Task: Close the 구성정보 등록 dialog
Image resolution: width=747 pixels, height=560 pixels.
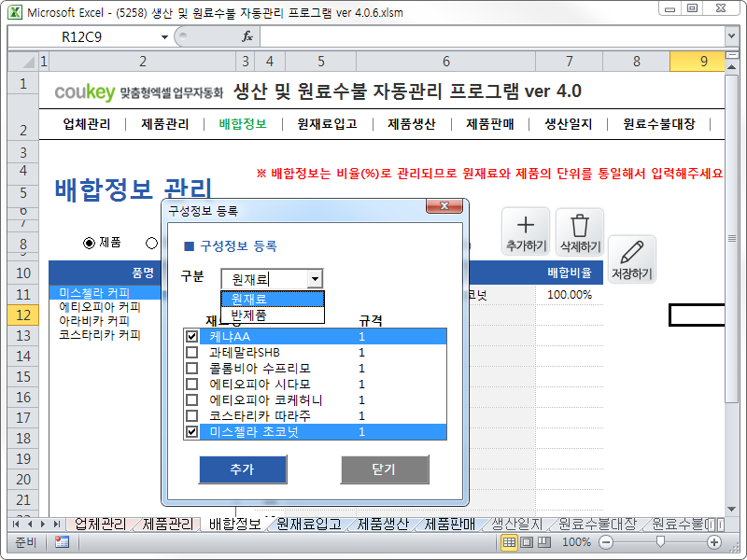Action: [x=444, y=205]
